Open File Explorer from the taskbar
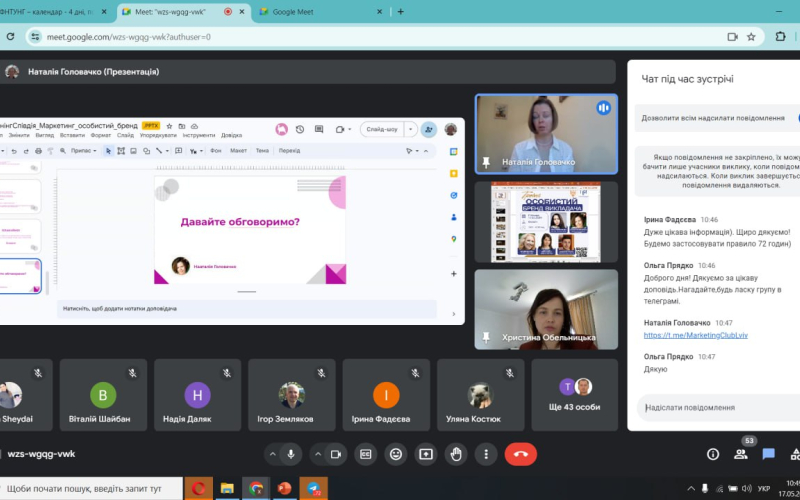 click(x=227, y=488)
